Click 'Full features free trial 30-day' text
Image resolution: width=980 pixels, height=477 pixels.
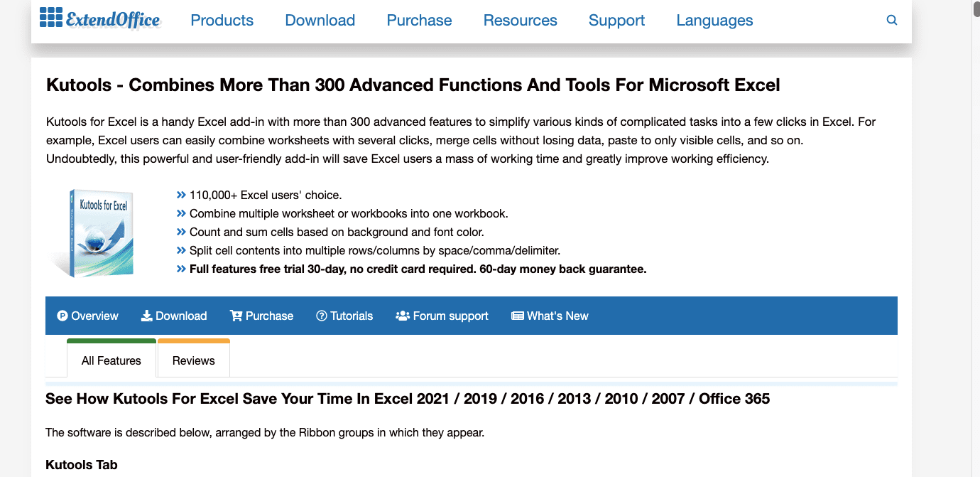418,269
